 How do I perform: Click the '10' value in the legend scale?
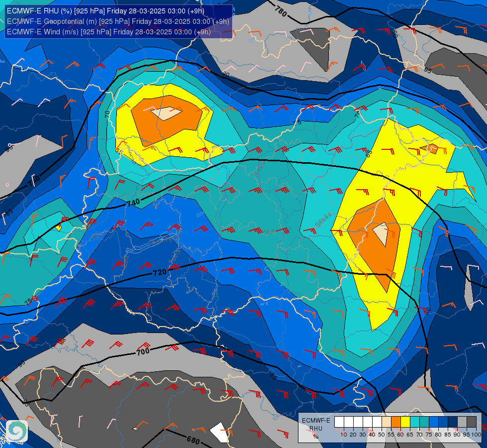point(344,435)
